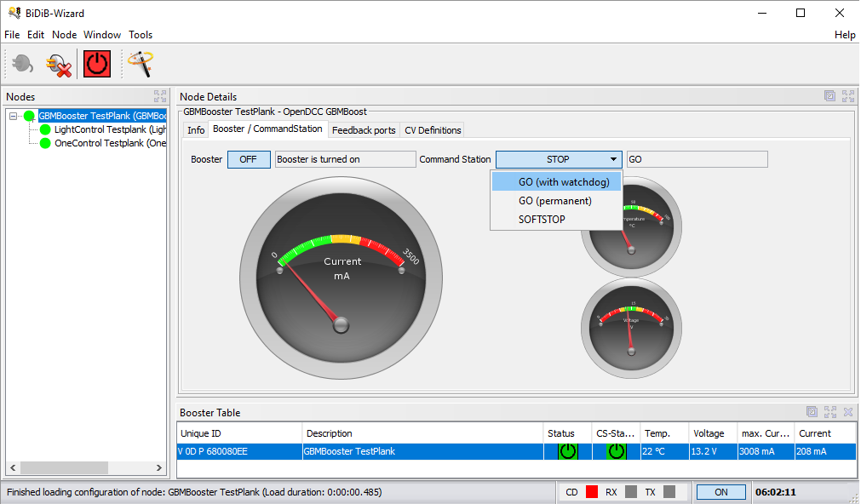
Task: Click the green CS-Status power icon in booster row
Action: point(616,451)
